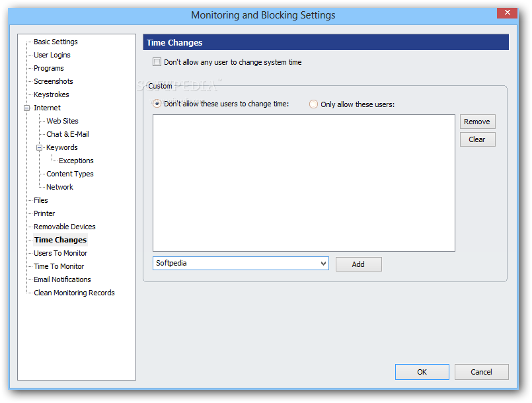Screen dimensions: 532x403
Task: Select the Time Changes tree item
Action: 60,240
